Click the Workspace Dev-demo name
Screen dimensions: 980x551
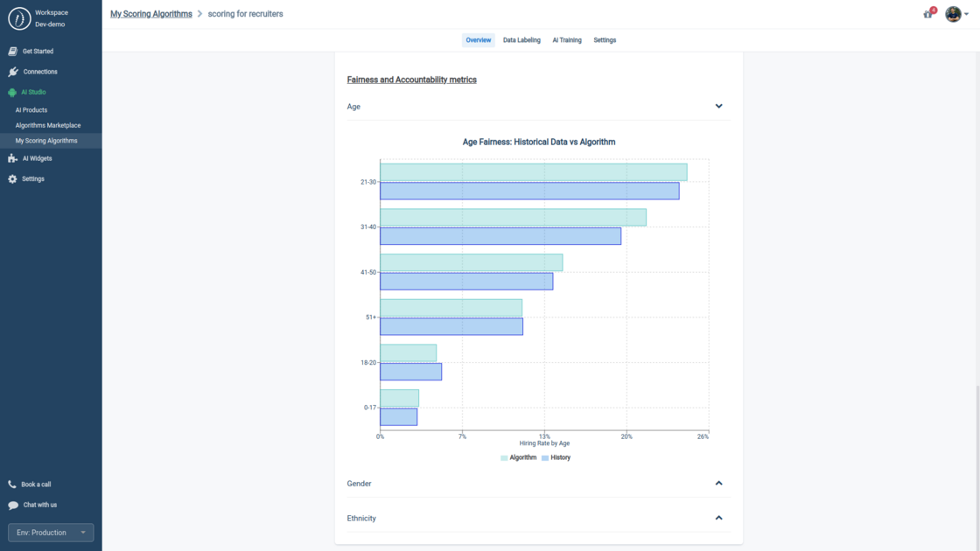pos(51,18)
